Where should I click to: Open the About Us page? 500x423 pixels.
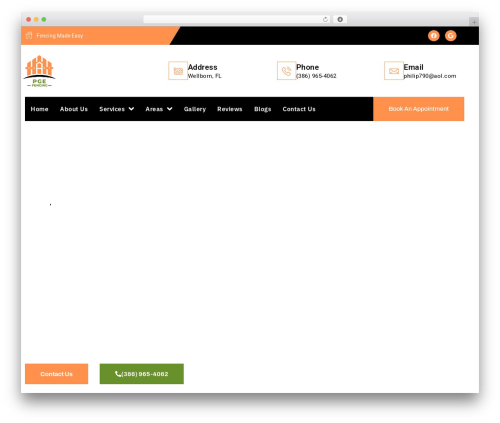coord(74,109)
